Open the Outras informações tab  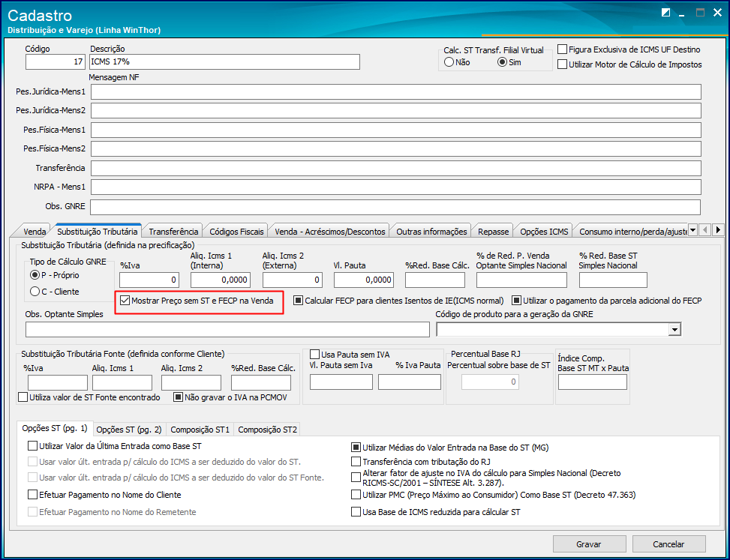point(431,231)
